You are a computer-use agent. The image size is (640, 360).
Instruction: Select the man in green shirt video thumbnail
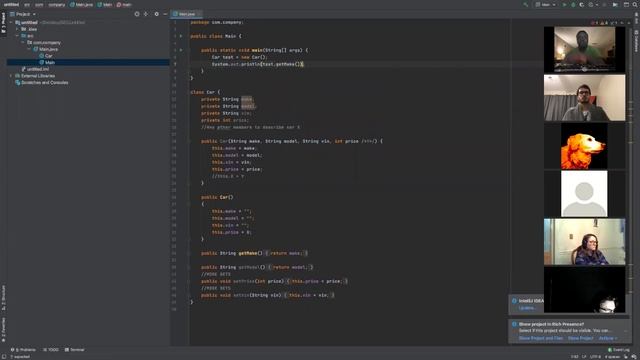coord(584,49)
